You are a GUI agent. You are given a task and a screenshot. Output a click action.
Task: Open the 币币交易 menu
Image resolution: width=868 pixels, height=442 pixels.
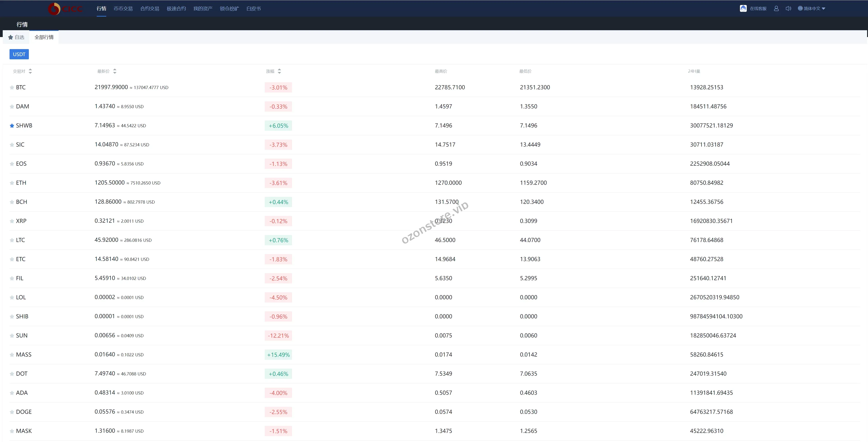123,8
